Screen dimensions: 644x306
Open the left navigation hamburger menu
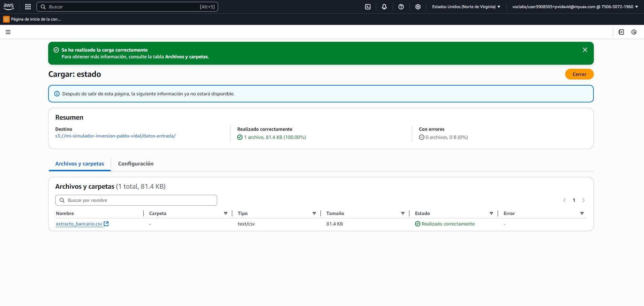(x=8, y=32)
